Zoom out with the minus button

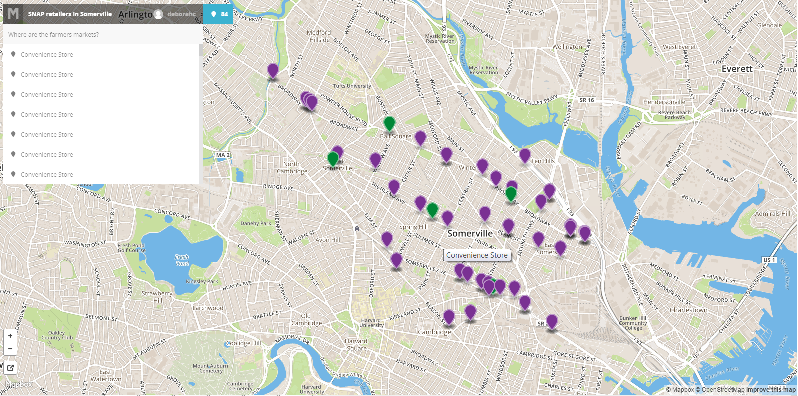10,349
